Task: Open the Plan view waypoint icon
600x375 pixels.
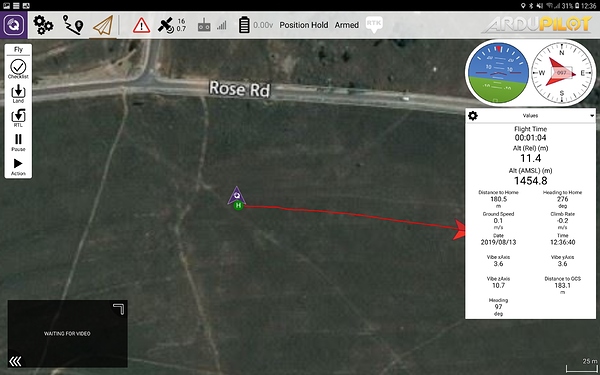Action: (73, 25)
